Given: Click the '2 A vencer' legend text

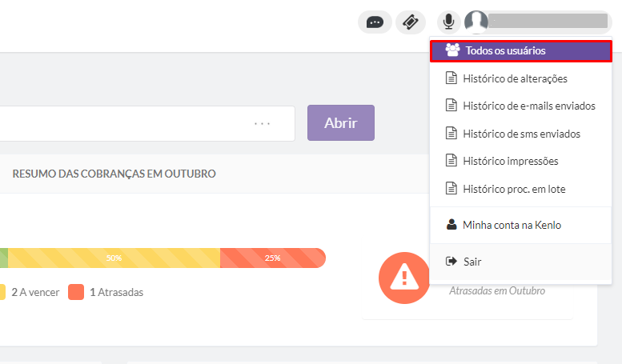Looking at the screenshot, I should point(35,292).
